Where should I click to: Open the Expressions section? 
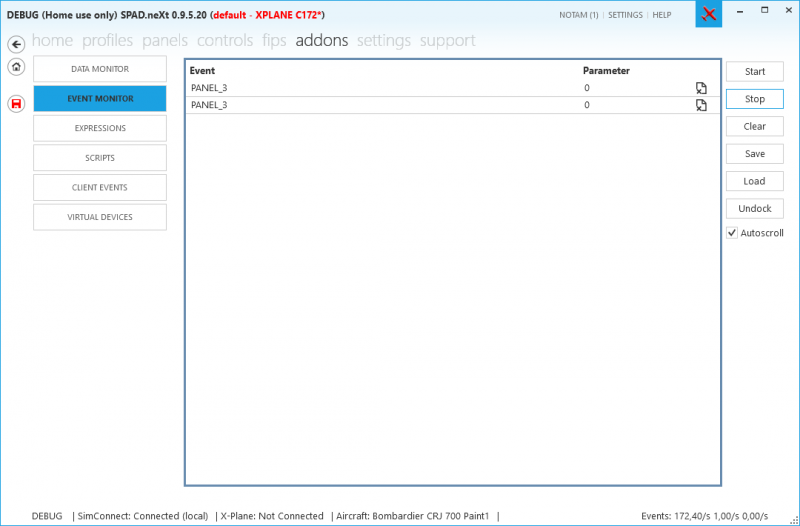click(100, 128)
